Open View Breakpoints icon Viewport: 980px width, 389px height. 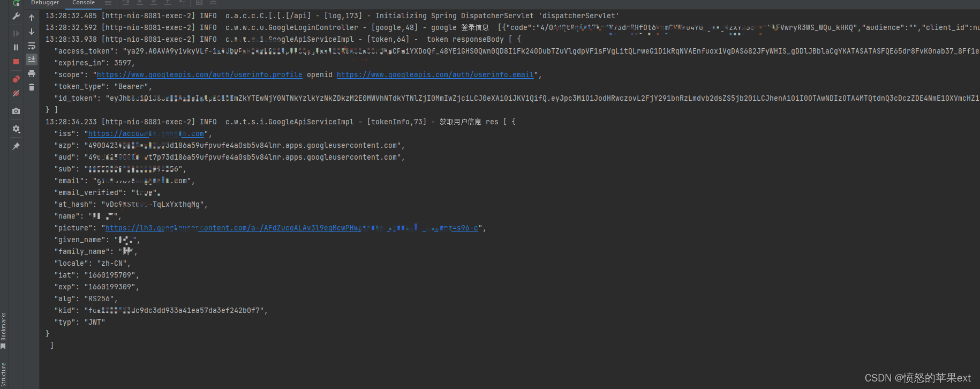(x=16, y=79)
